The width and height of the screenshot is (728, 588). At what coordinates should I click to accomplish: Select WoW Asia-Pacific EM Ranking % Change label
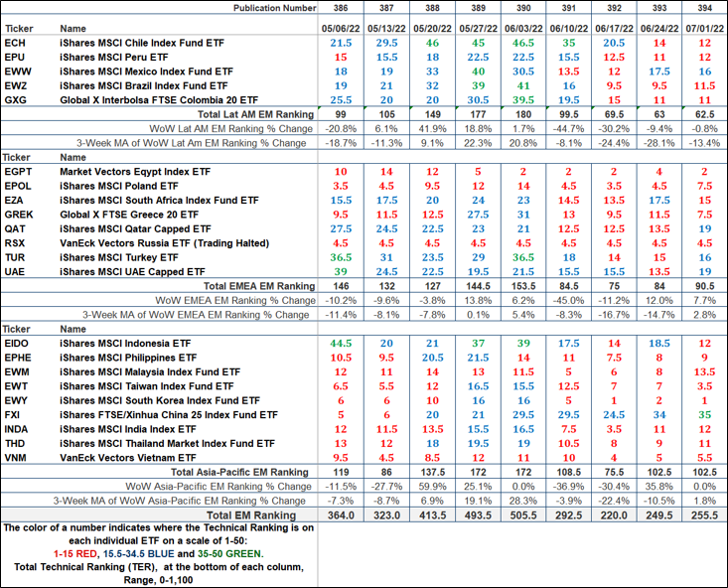pos(218,488)
